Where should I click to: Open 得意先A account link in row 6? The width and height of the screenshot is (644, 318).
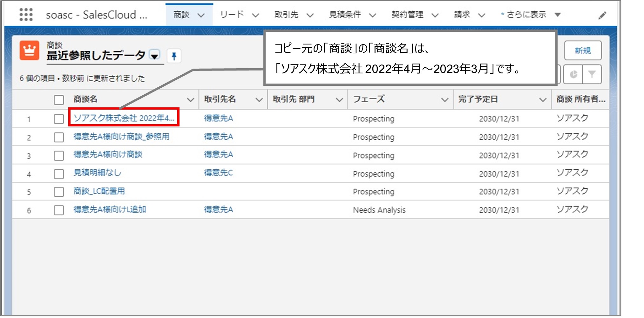pyautogui.click(x=218, y=209)
